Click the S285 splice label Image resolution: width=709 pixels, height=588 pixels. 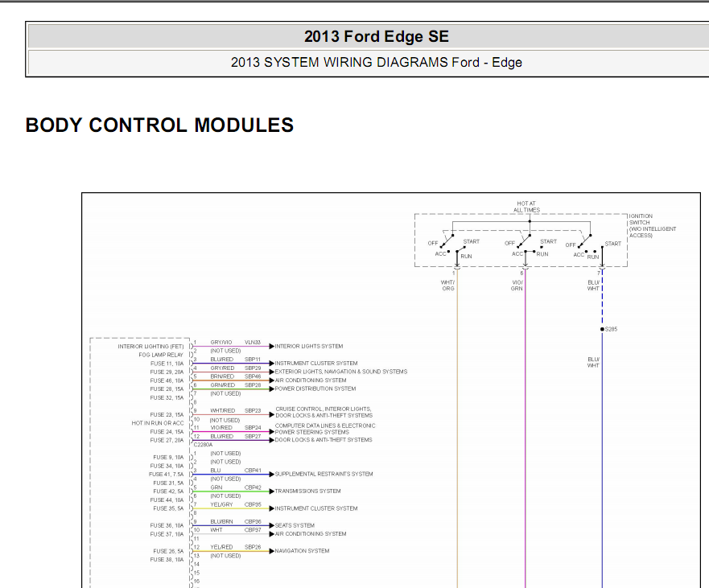pos(611,329)
